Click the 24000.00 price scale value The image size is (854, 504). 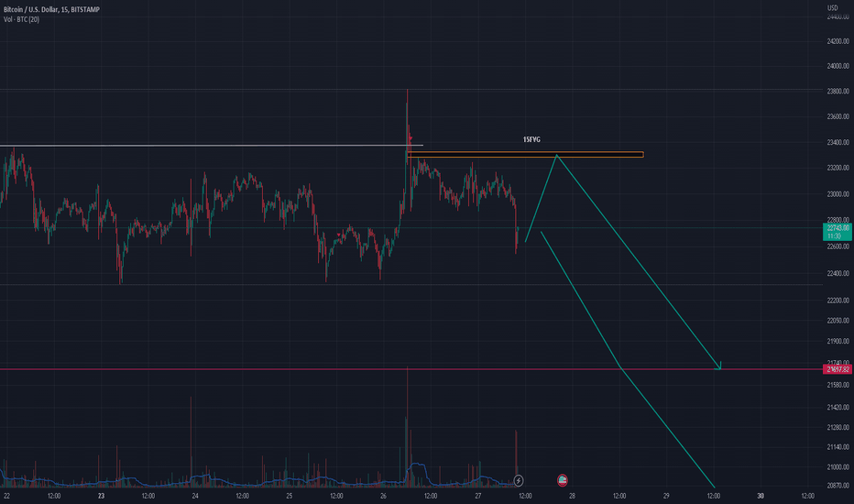point(838,67)
